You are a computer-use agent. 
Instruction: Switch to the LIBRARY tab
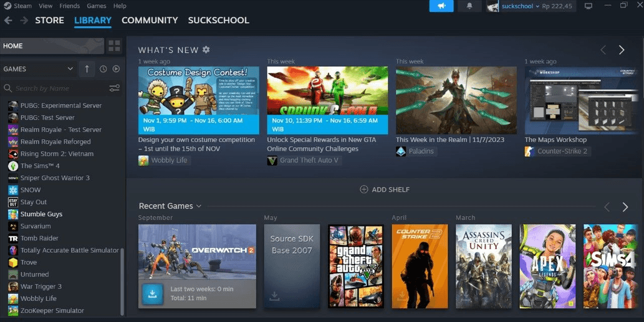[x=93, y=20]
